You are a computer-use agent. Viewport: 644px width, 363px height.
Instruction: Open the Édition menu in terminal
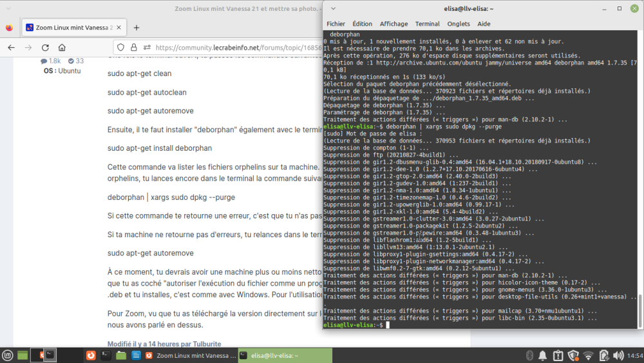click(x=362, y=24)
